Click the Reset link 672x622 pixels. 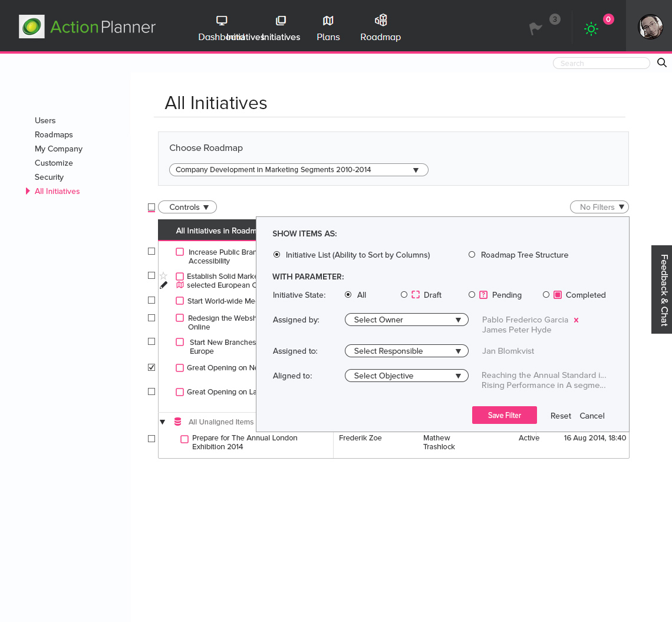tap(561, 416)
